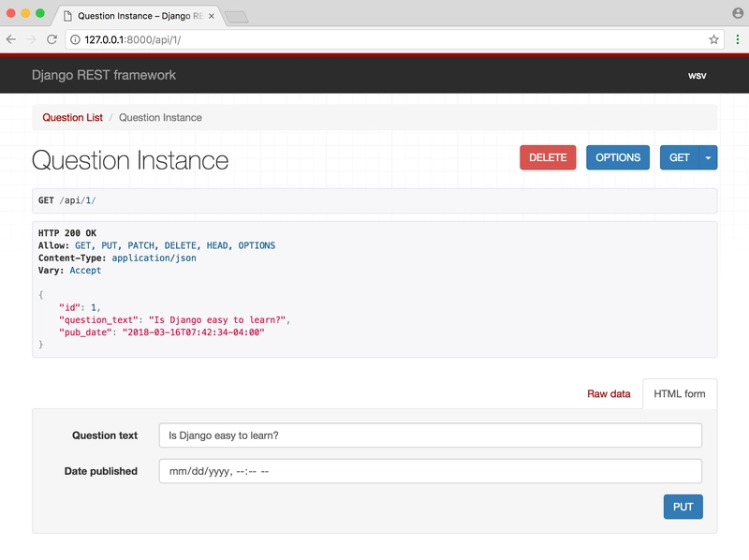Open a new browser tab
The width and height of the screenshot is (749, 560).
[237, 17]
